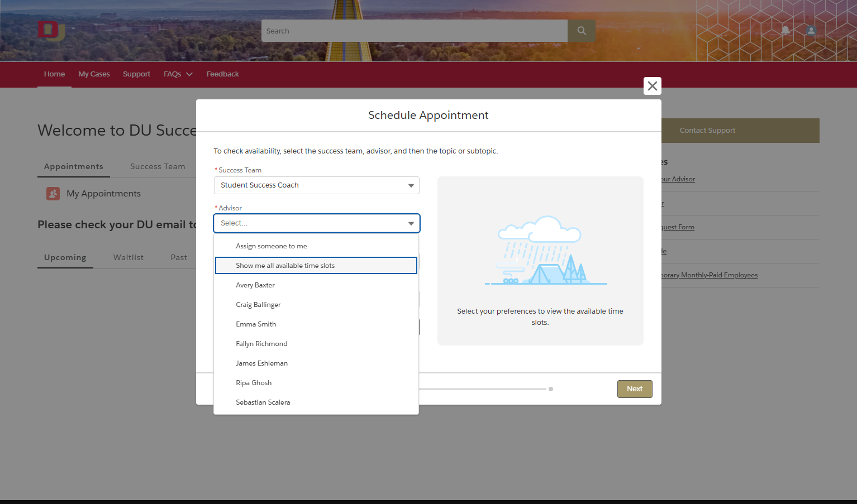Open the Monthly-Paid Employees link
Viewport: 857px width, 504px height.
pos(710,275)
